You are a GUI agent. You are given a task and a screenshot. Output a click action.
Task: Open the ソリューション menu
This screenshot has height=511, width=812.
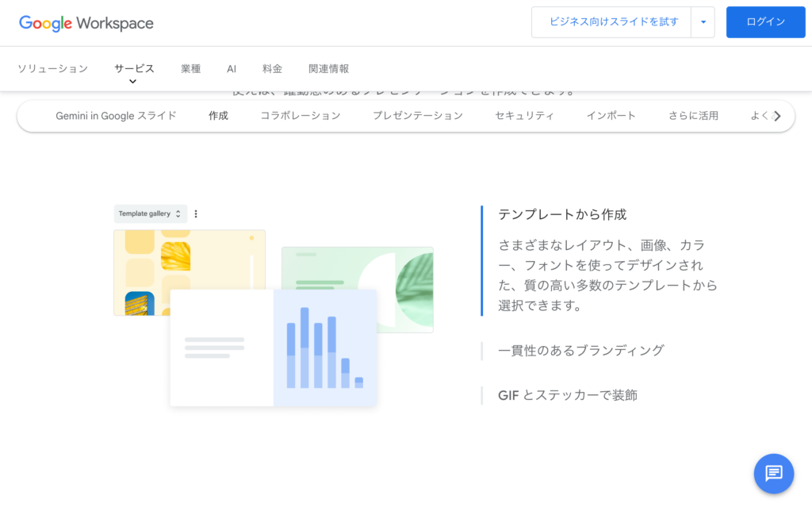click(x=53, y=69)
